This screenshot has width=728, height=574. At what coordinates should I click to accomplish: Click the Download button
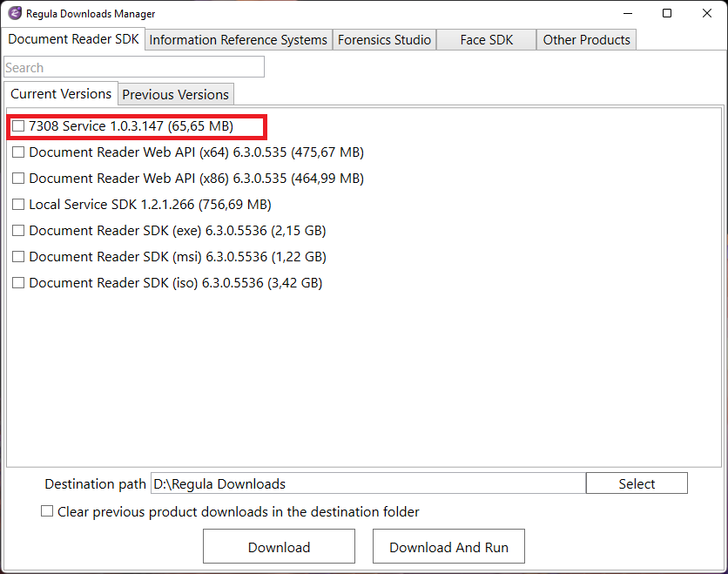tap(279, 547)
